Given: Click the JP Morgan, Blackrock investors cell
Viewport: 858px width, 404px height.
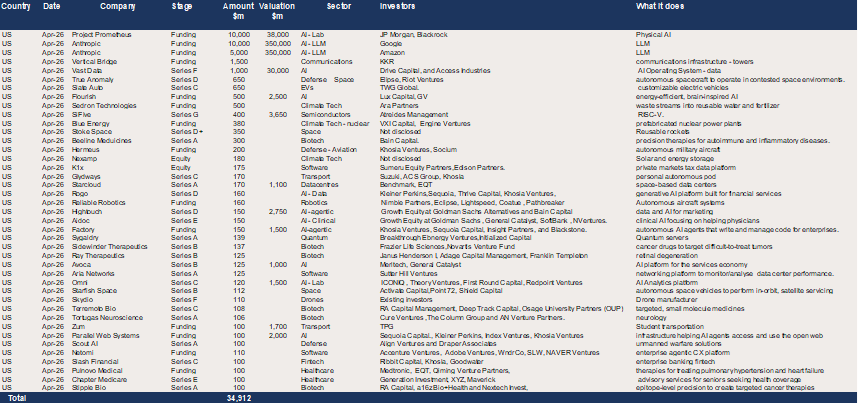Looking at the screenshot, I should click(x=414, y=34).
